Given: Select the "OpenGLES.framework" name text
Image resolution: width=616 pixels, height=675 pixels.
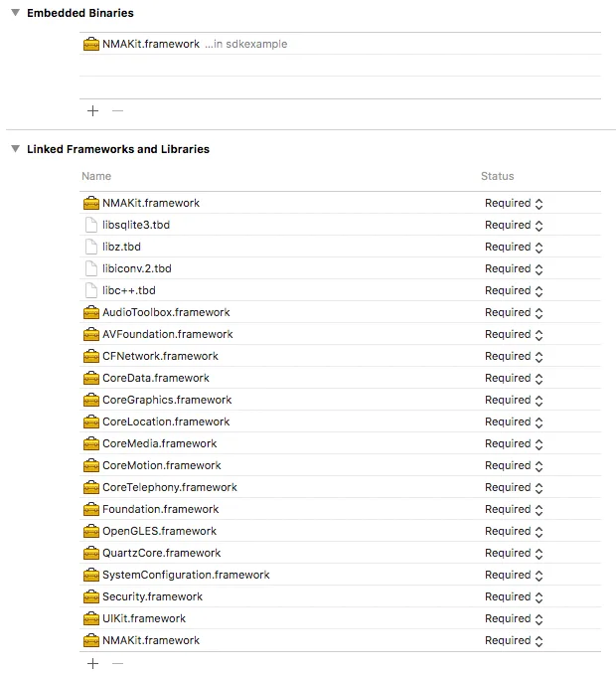Looking at the screenshot, I should point(159,531).
